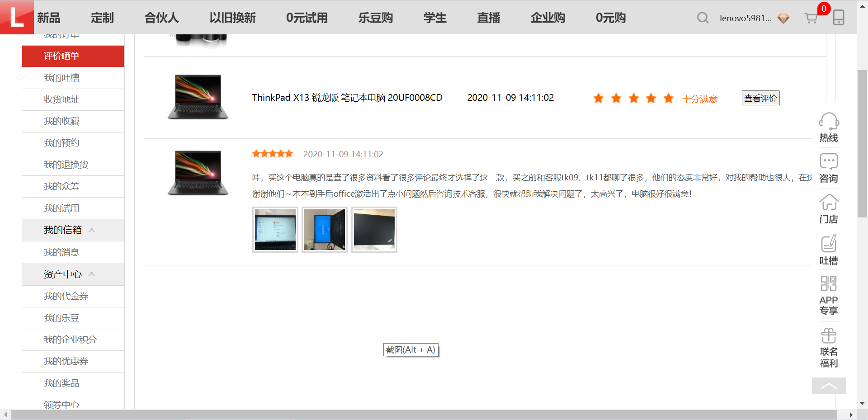This screenshot has width=868, height=420.
Task: Open the 乐豆购 menu
Action: [x=375, y=18]
